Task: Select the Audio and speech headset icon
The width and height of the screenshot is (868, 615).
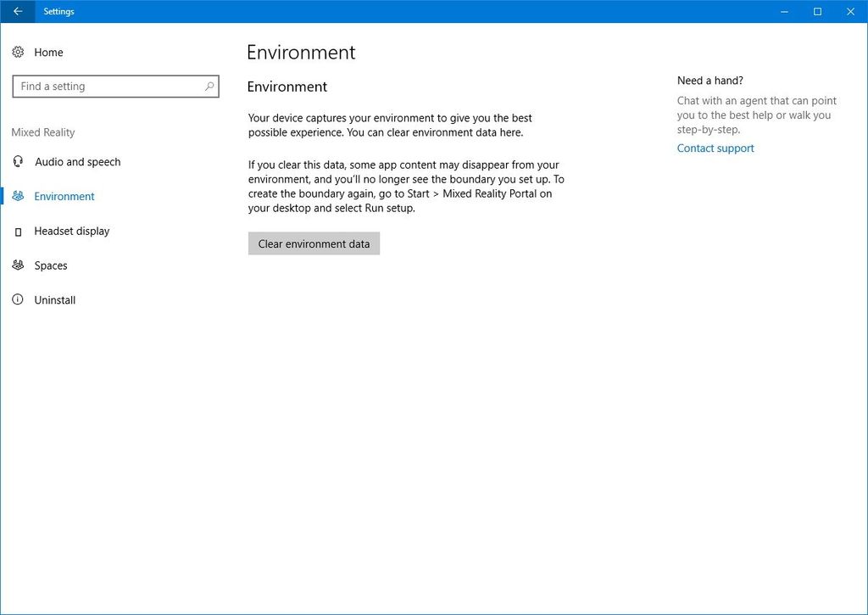Action: tap(18, 162)
